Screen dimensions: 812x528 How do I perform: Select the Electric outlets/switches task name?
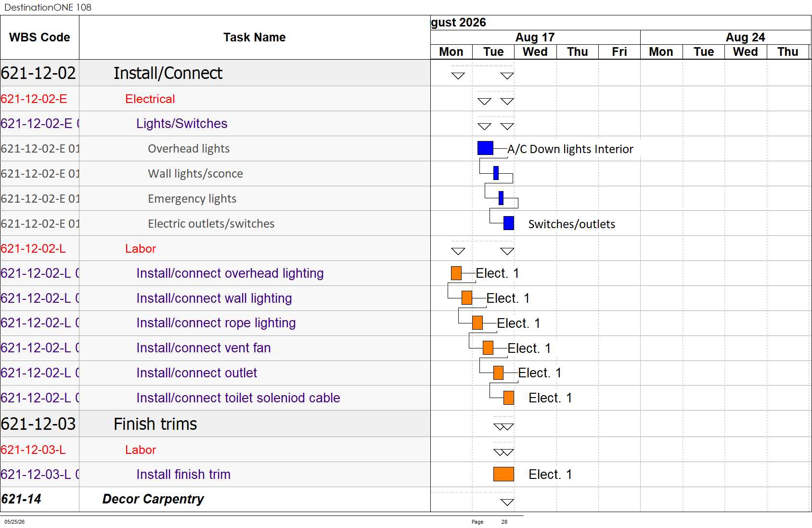click(211, 224)
